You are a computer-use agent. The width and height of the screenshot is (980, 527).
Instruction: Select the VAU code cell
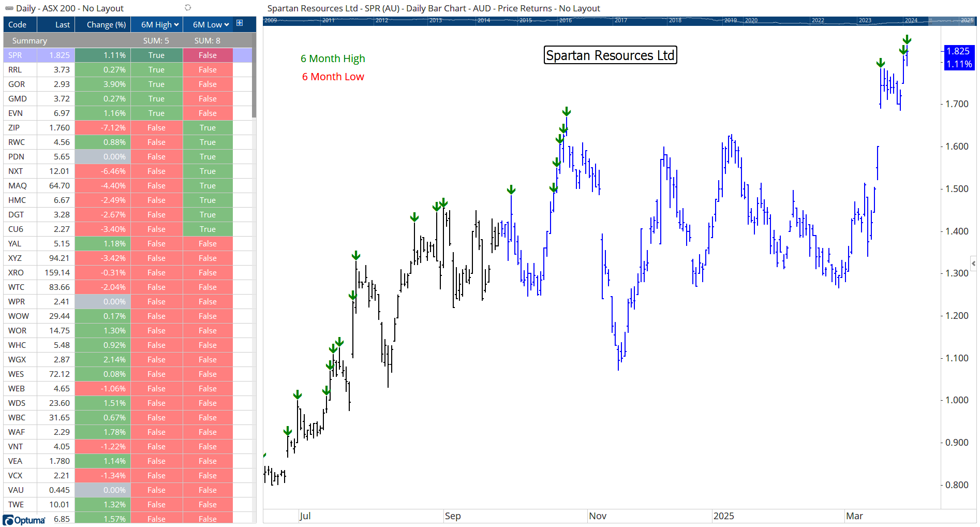pyautogui.click(x=20, y=490)
